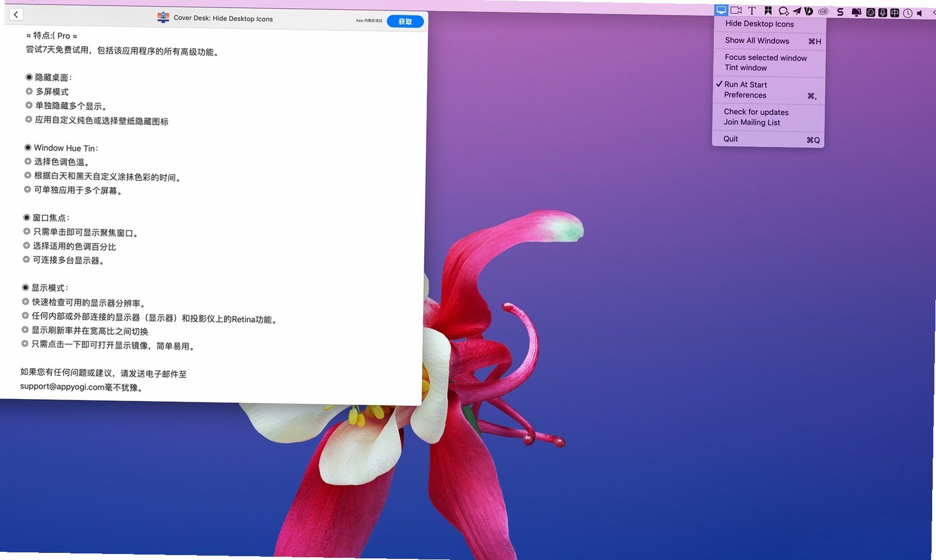Click the Cover Desk app icon in title bar
Screen dimensions: 936x560
tap(163, 17)
